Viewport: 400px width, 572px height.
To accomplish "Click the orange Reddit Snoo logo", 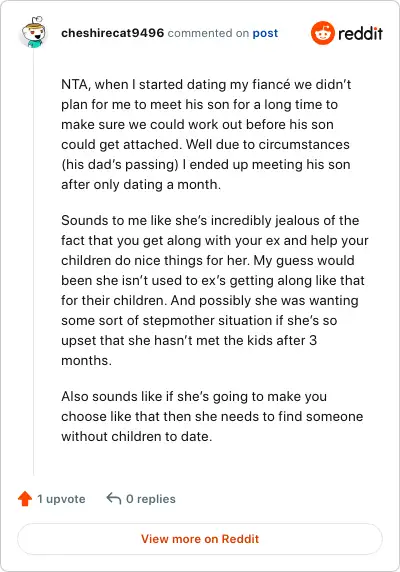I will pyautogui.click(x=322, y=33).
